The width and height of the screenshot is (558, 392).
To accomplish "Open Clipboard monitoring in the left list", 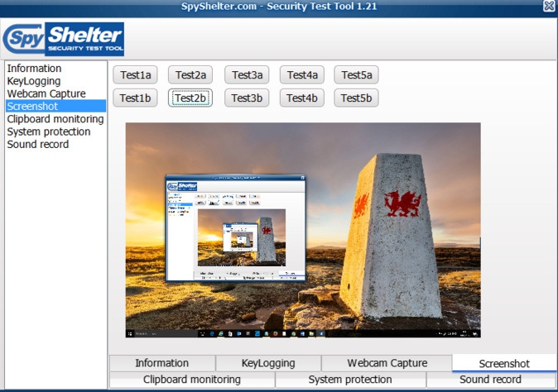I will [55, 119].
